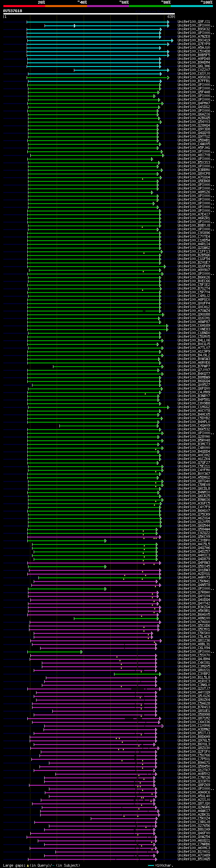Image resolution: width=216 pixels, height=868 pixels.
Task: Click the 'Large gaps' legend text
Action: pyautogui.click(x=13, y=865)
